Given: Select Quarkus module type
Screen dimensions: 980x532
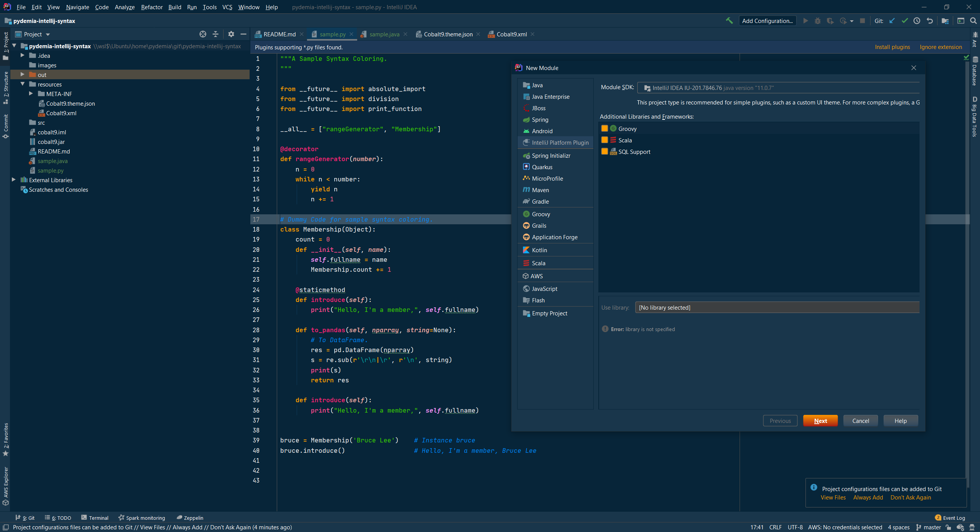Looking at the screenshot, I should (555, 167).
